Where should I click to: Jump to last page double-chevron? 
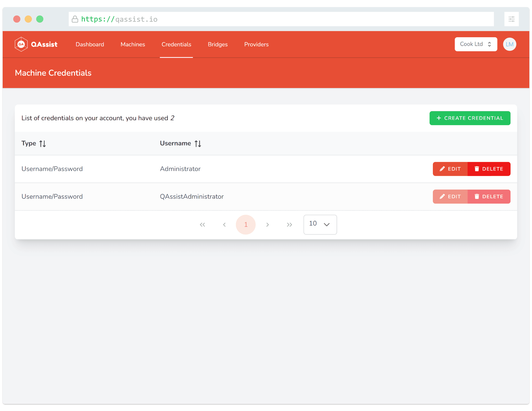[289, 225]
